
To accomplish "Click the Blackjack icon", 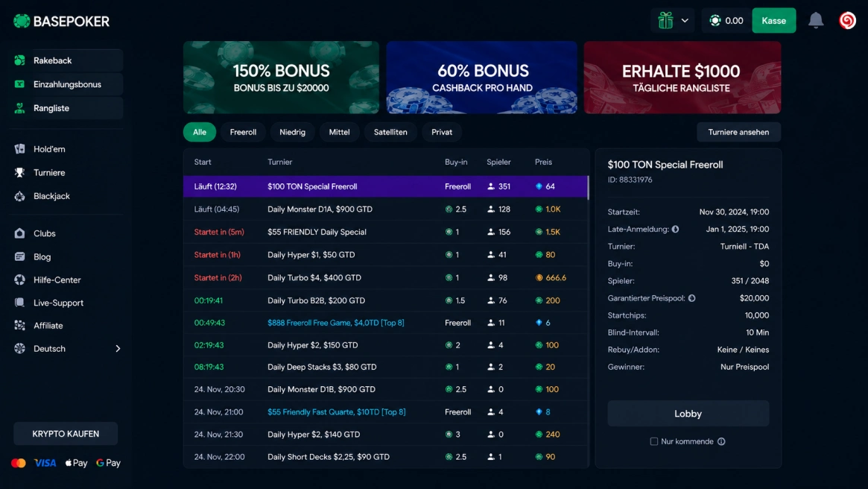I will tap(20, 196).
